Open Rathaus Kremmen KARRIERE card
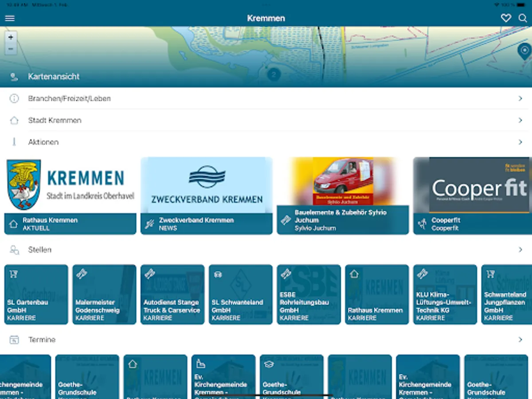 pos(377,294)
